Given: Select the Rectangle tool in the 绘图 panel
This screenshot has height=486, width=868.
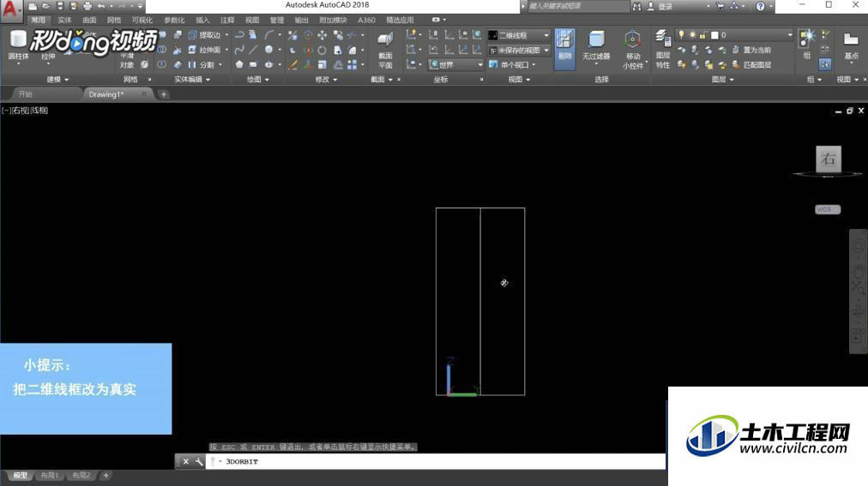Looking at the screenshot, I should 253,64.
